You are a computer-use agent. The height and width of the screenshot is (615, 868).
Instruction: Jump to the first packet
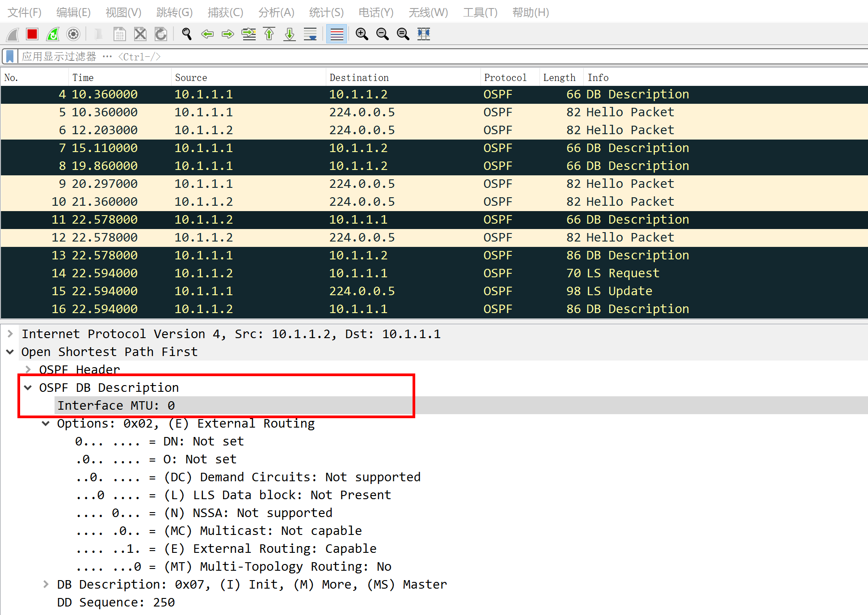click(x=269, y=34)
